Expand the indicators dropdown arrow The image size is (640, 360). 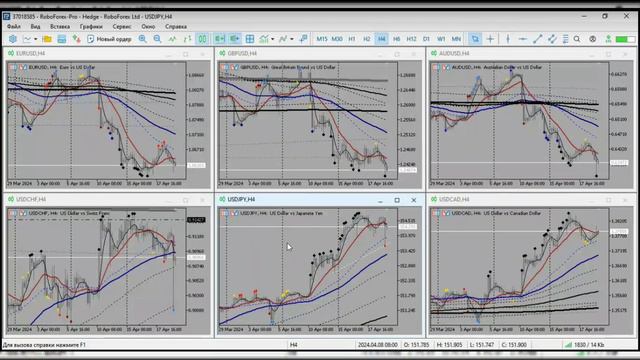[273, 39]
